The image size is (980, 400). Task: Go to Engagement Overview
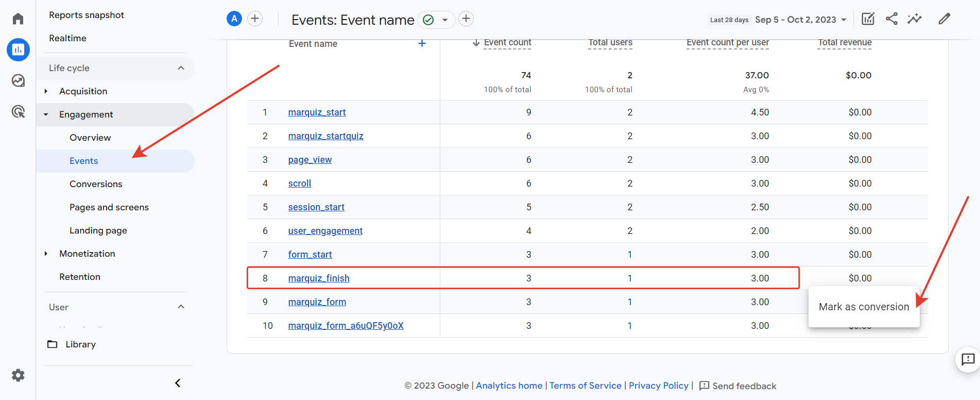tap(90, 138)
